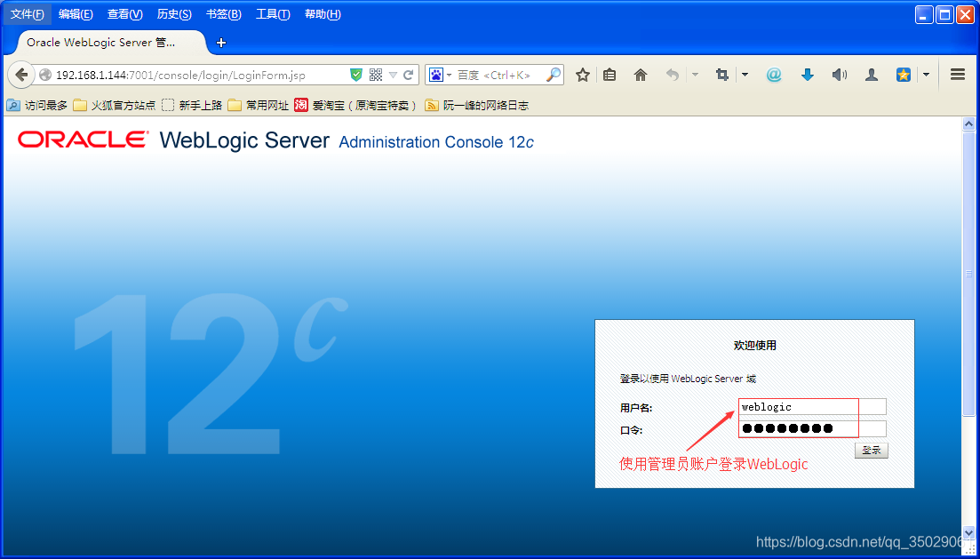
Task: Expand the dropdown next to blue star icon
Action: 927,75
